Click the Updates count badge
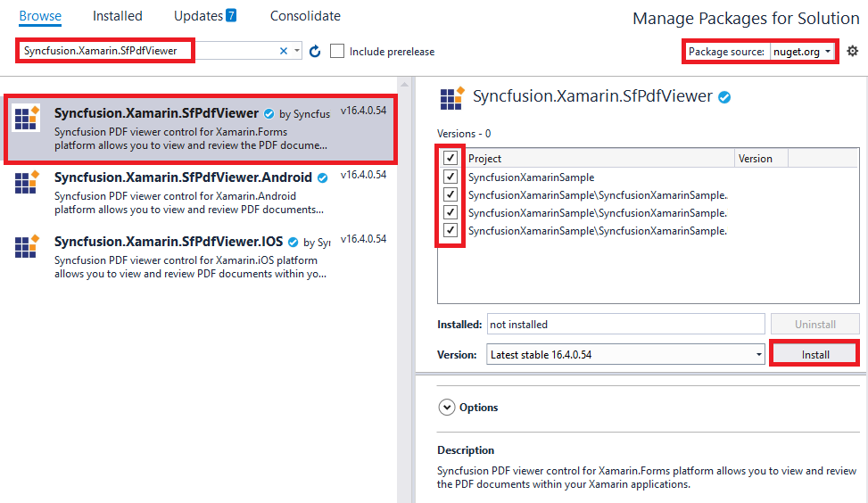Viewport: 868px width, 503px height. coord(231,15)
